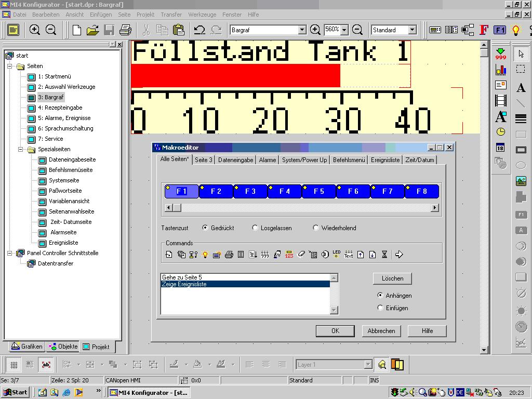This screenshot has height=399, width=532.
Task: Click the new document icon in toolbar
Action: tap(77, 30)
